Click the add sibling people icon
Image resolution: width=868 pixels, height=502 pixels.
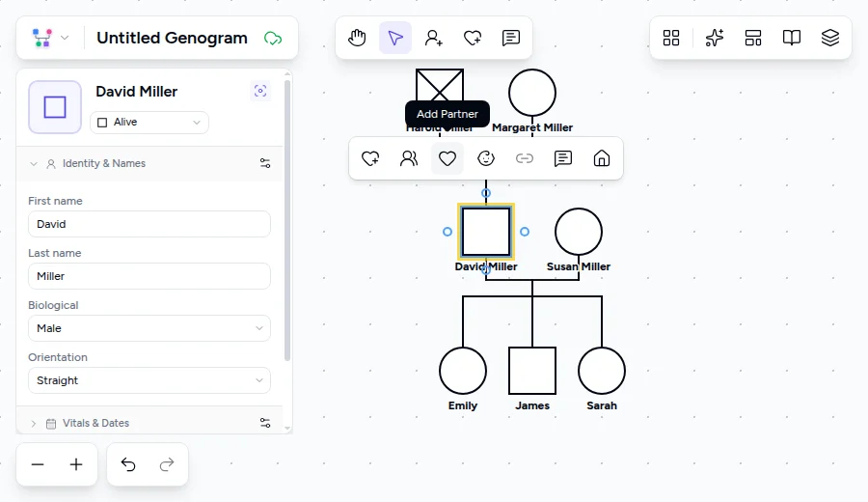pyautogui.click(x=409, y=158)
